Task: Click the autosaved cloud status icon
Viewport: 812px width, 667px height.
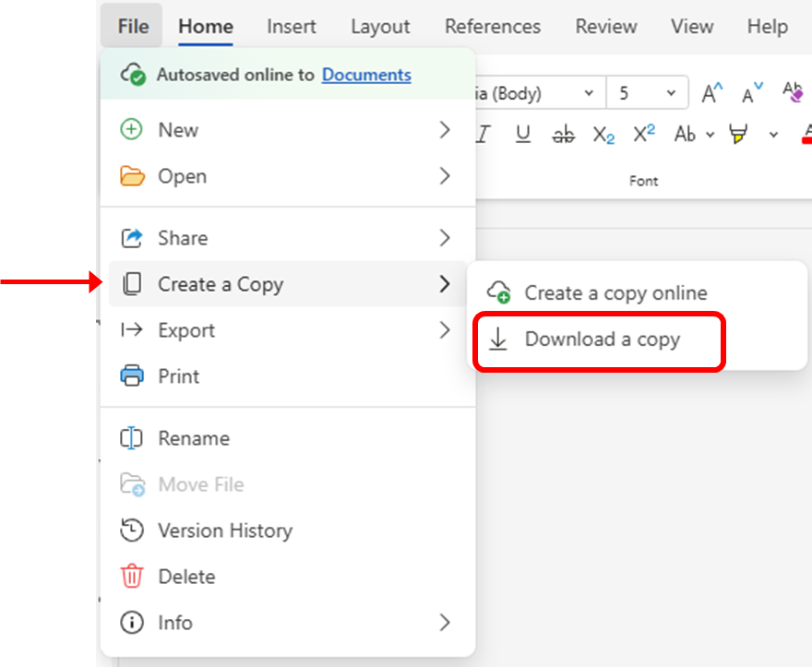Action: click(x=133, y=74)
